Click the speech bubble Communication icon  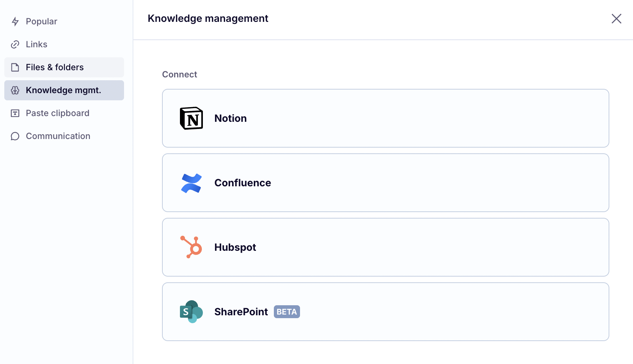[x=15, y=136]
